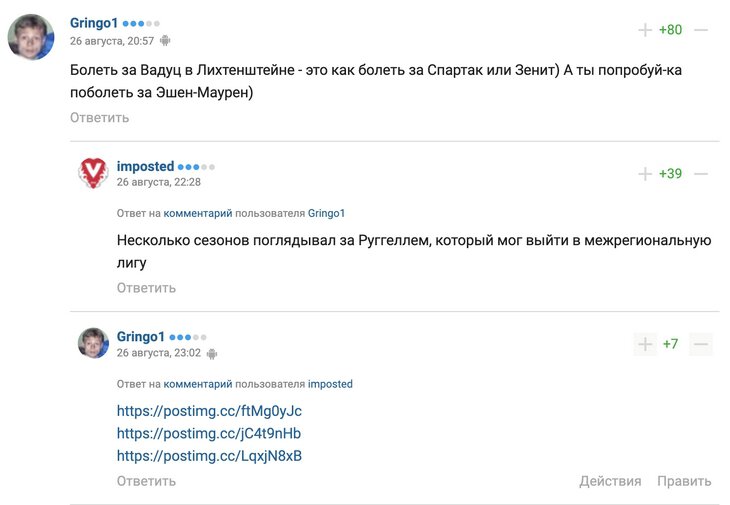Open Gringo1's large avatar photo
This screenshot has width=730, height=505.
(31, 37)
